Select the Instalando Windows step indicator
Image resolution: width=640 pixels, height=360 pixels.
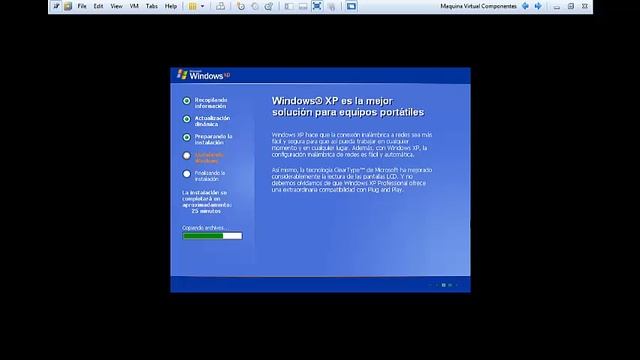[187, 156]
